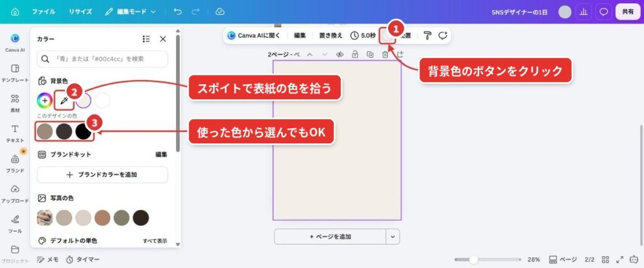Click ブランドカラーを追加 button
The image size is (644, 268).
103,175
